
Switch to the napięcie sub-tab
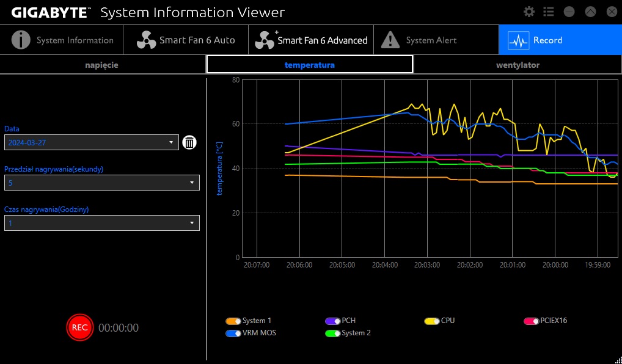coord(103,65)
